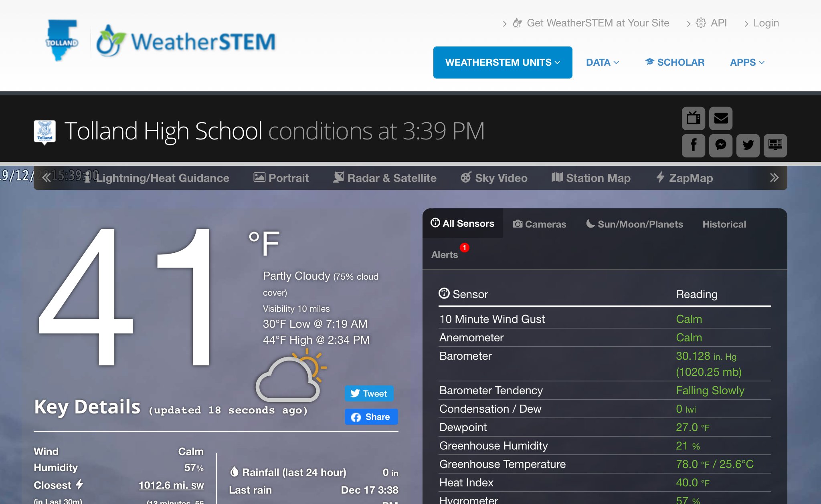Click Barometer Tendency Falling Slowly value
This screenshot has height=504, width=821.
pyautogui.click(x=710, y=390)
